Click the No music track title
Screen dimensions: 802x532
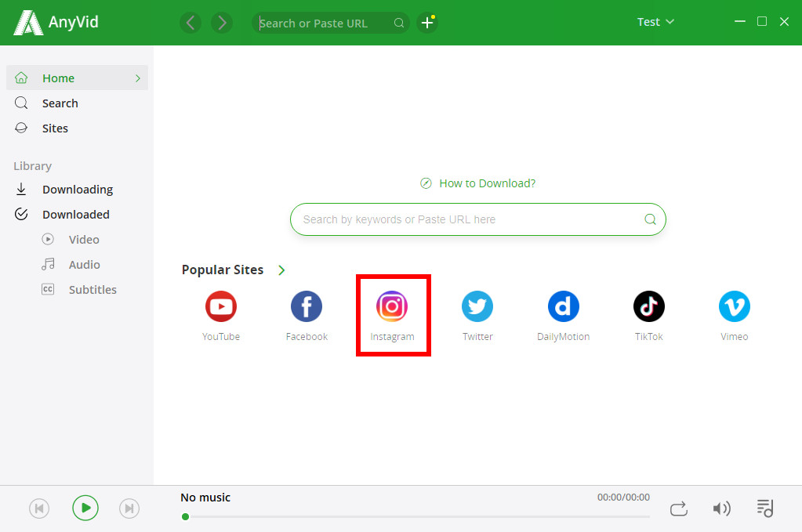click(205, 498)
